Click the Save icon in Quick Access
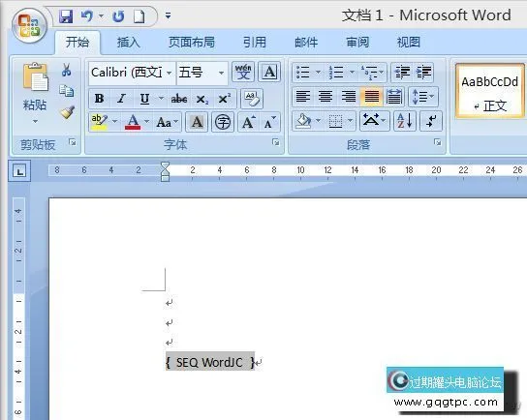Viewport: 527px width, 420px height. tap(66, 15)
